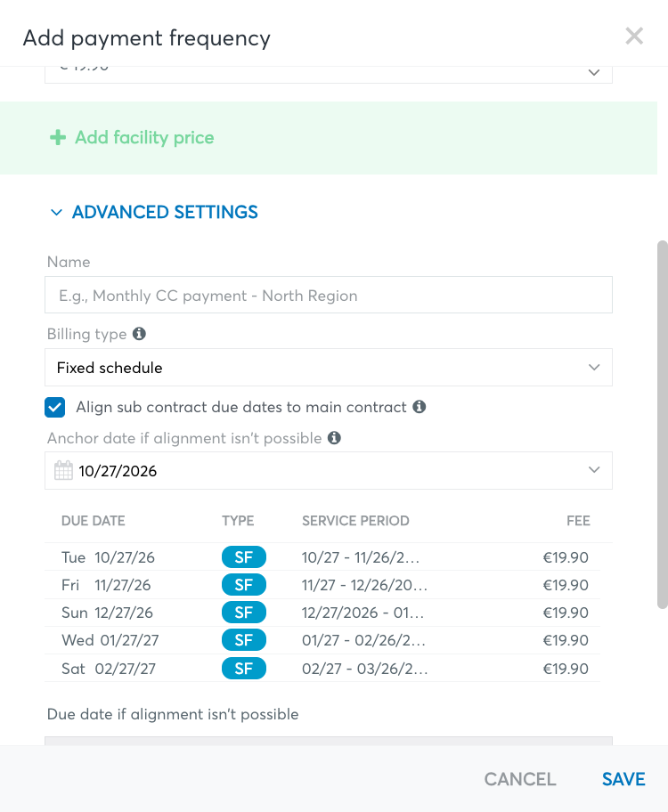Click the dialog vertical scrollbar
The height and width of the screenshot is (812, 668).
click(x=663, y=425)
